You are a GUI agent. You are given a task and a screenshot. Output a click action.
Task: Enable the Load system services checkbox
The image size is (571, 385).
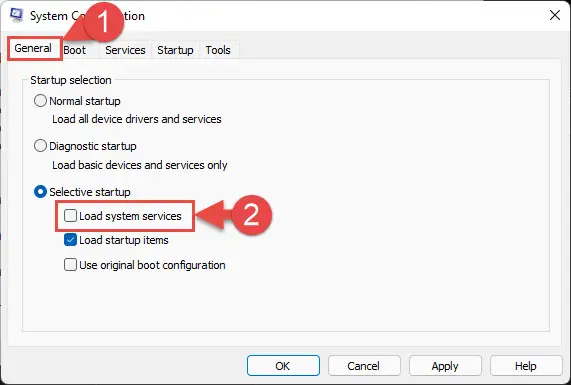(70, 216)
